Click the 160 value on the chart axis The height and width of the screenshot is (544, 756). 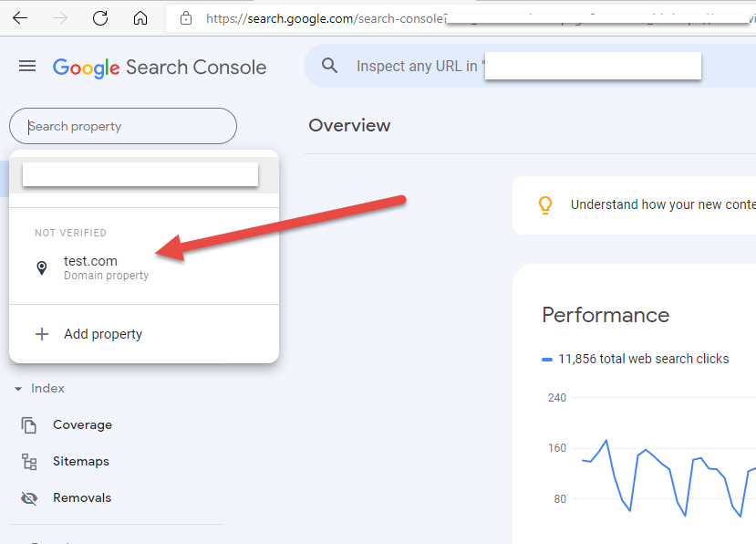557,448
